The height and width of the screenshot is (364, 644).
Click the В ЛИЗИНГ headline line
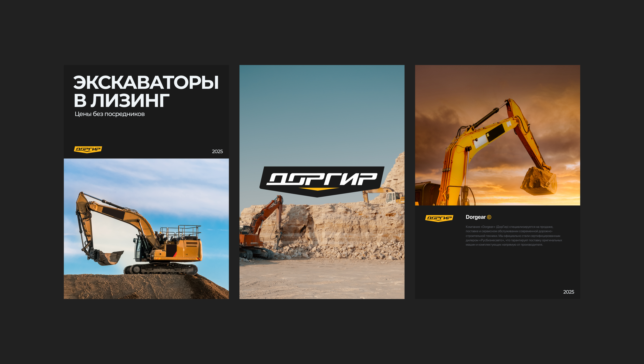point(121,101)
